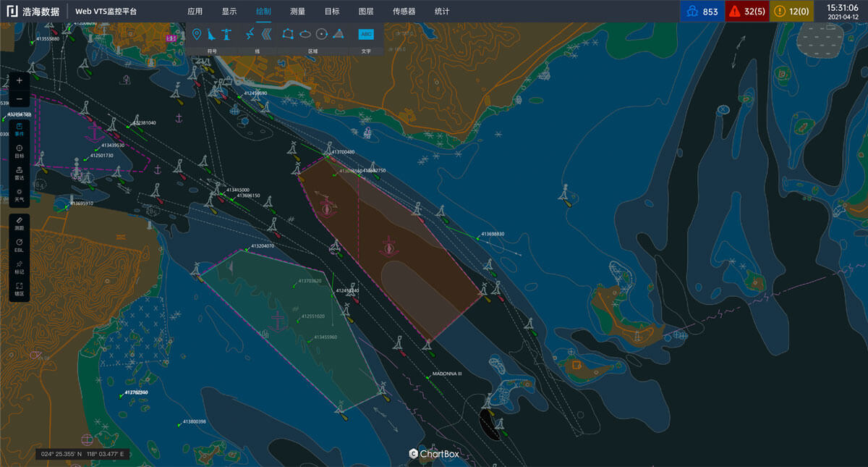Pick the circle area drawing tool
This screenshot has height=467, width=868.
[x=321, y=34]
